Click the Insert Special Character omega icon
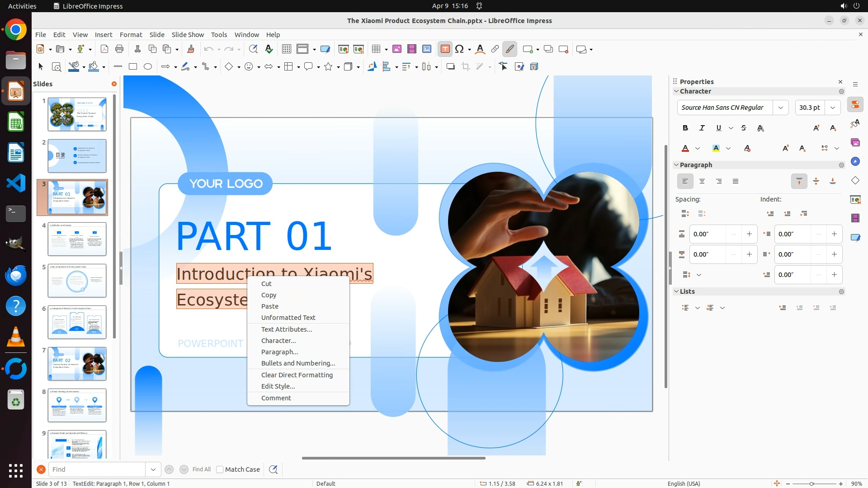868x488 pixels. [459, 49]
